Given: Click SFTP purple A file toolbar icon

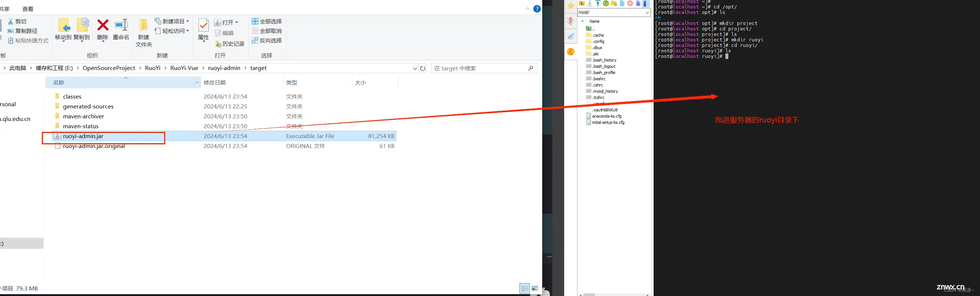Looking at the screenshot, I should [638, 3].
